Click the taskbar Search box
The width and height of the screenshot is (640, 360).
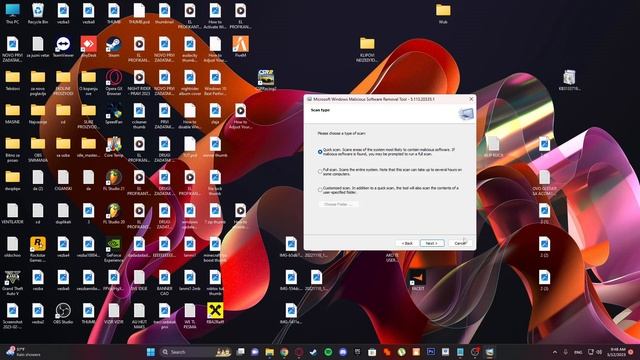click(x=196, y=352)
